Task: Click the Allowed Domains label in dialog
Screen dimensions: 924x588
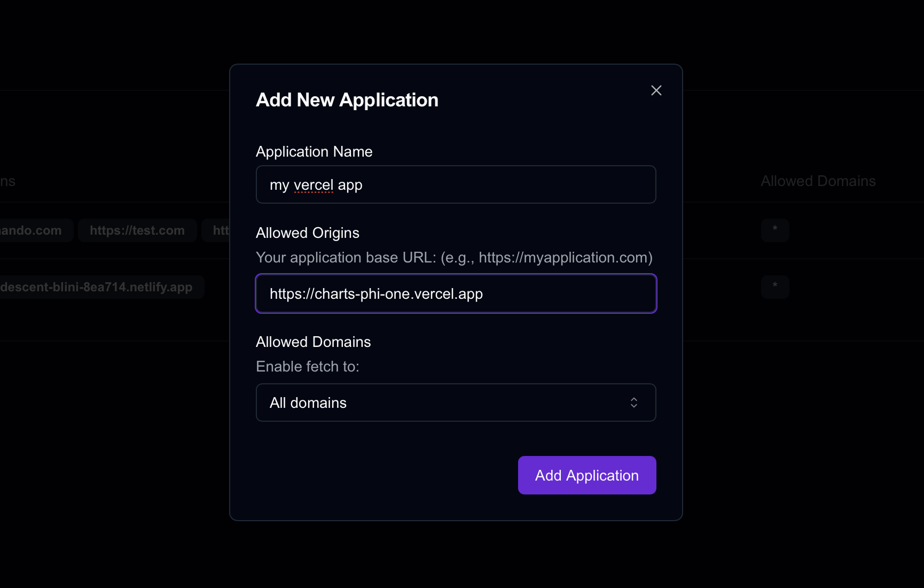Action: (x=314, y=342)
